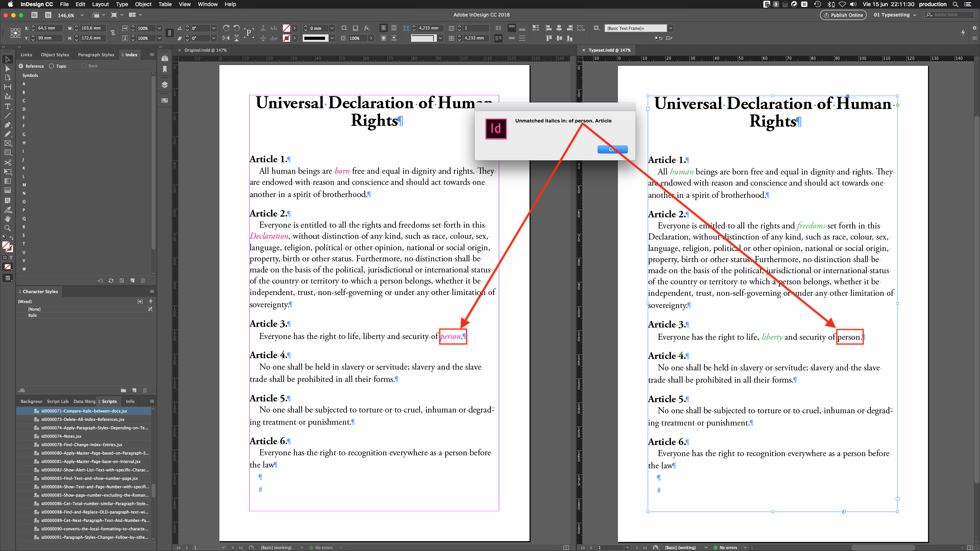The image size is (980, 551).
Task: Swap fill and stroke arrows
Action: coord(11,238)
